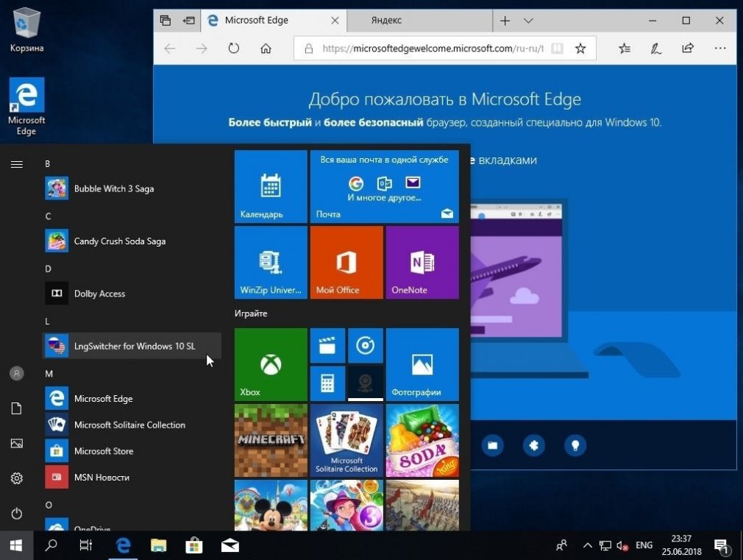The height and width of the screenshot is (560, 743).
Task: Open the Groove Music small tile
Action: [x=366, y=345]
